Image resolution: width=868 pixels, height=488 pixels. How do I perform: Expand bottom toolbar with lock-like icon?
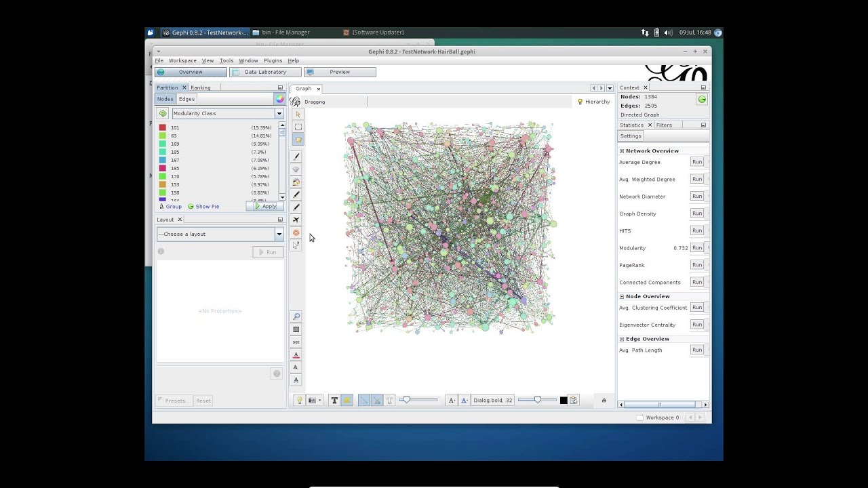tap(604, 401)
